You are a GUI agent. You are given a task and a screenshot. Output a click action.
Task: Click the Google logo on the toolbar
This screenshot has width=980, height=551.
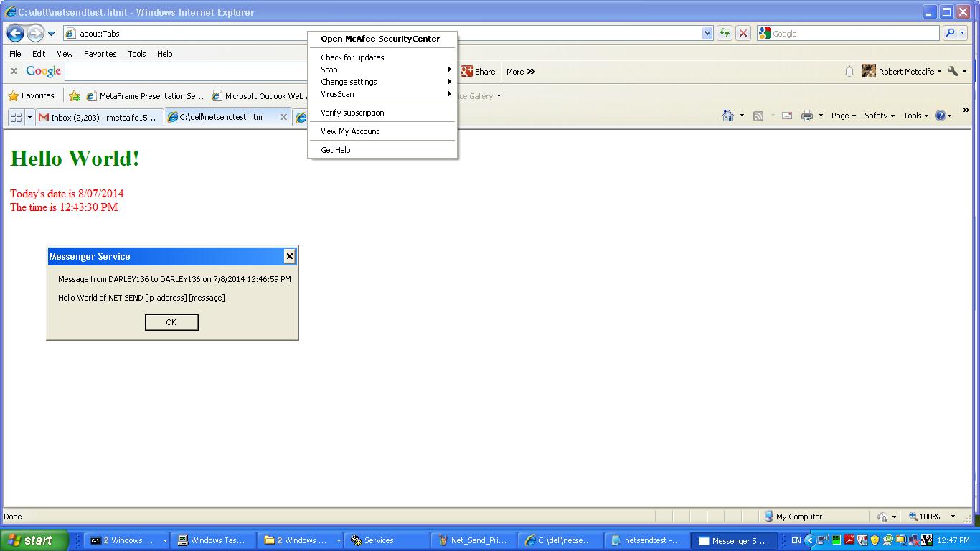point(44,71)
